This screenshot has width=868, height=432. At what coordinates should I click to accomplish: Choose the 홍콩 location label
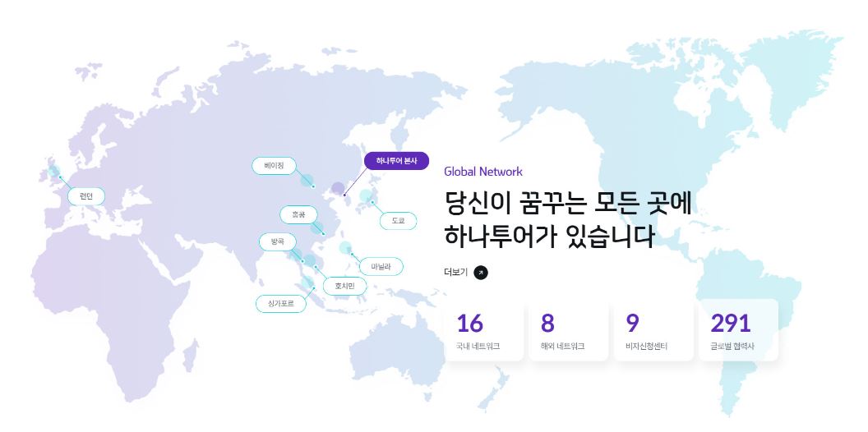299,214
